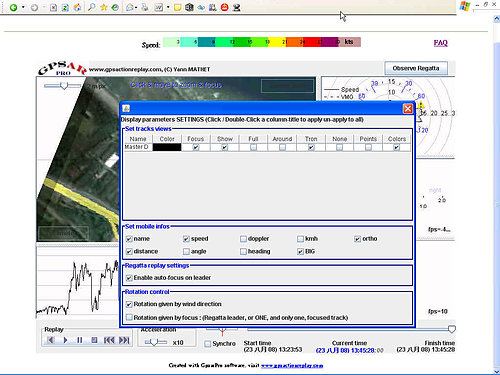This screenshot has width=500, height=375.
Task: Close the Display parameters settings dialog
Action: (408, 109)
